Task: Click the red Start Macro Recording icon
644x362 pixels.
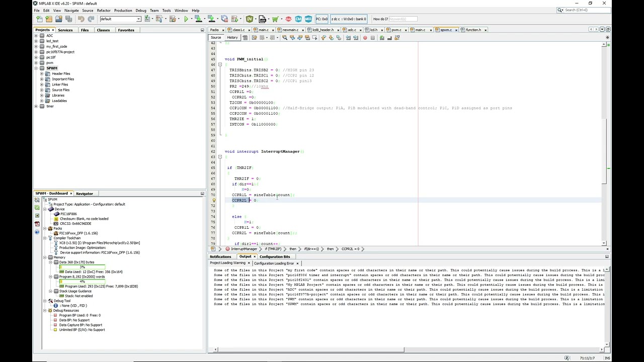Action: click(365, 38)
